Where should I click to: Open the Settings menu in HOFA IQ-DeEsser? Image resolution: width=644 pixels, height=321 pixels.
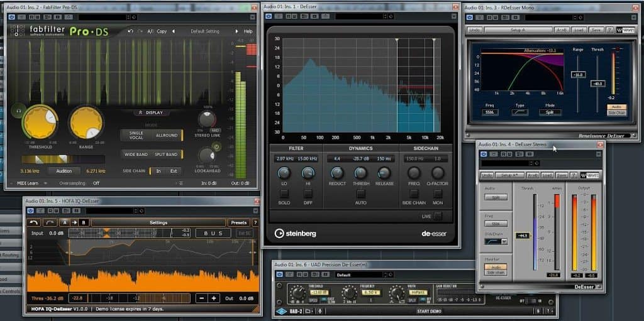pyautogui.click(x=158, y=222)
